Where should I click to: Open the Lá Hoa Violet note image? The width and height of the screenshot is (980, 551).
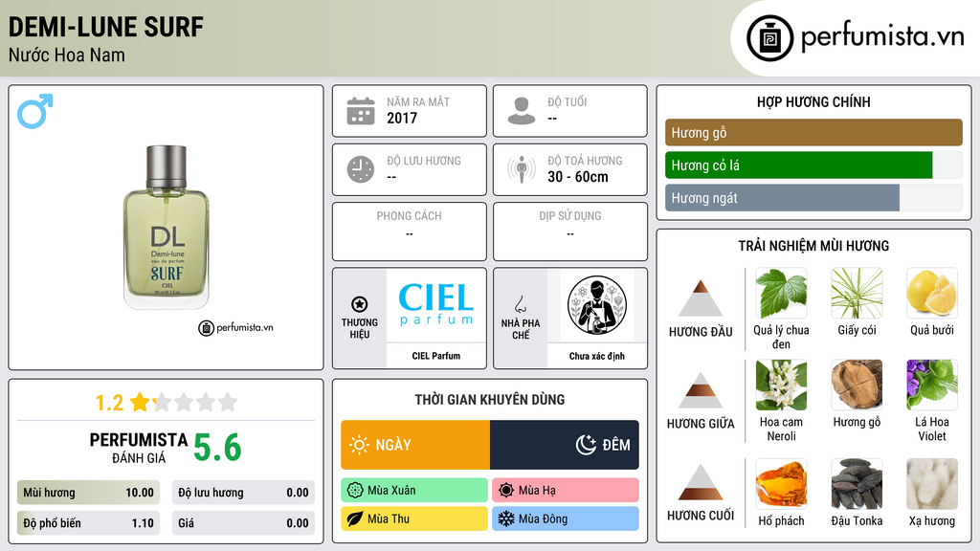click(x=932, y=386)
